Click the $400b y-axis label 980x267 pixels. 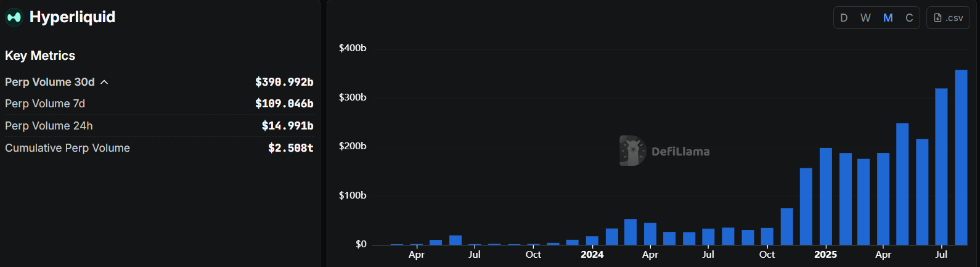(353, 48)
